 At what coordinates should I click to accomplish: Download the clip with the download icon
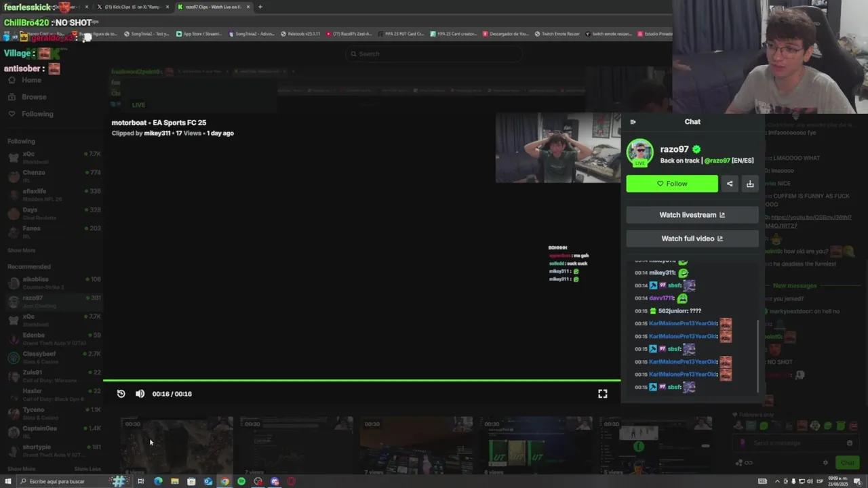pos(750,184)
